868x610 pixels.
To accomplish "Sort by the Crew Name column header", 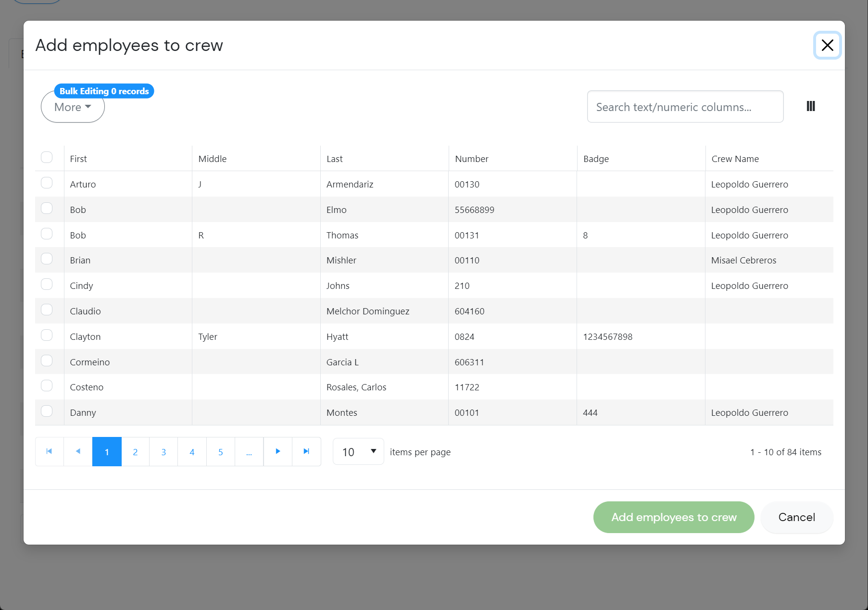I will (x=735, y=159).
